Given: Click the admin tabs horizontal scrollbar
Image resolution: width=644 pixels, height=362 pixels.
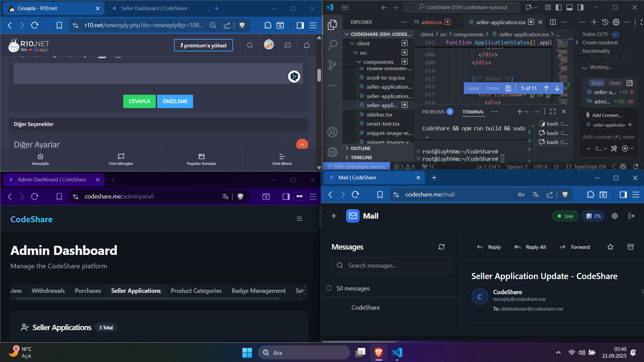Looking at the screenshot, I should [147, 298].
